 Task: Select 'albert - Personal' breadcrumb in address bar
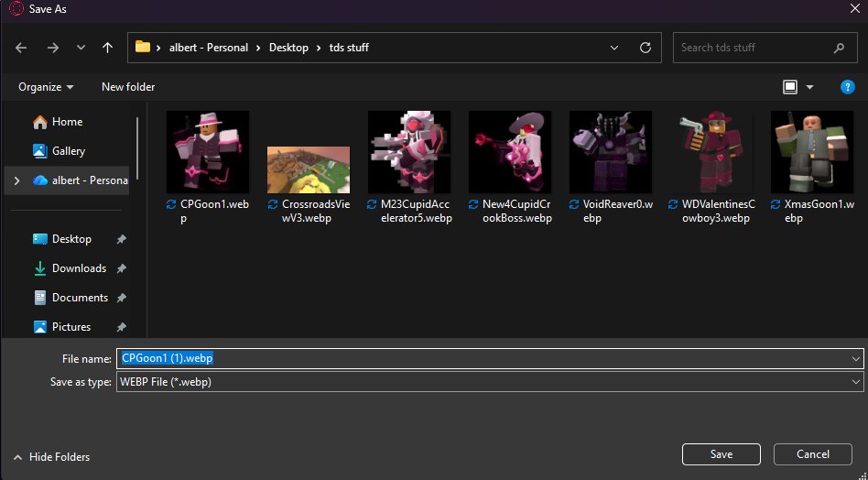coord(209,48)
